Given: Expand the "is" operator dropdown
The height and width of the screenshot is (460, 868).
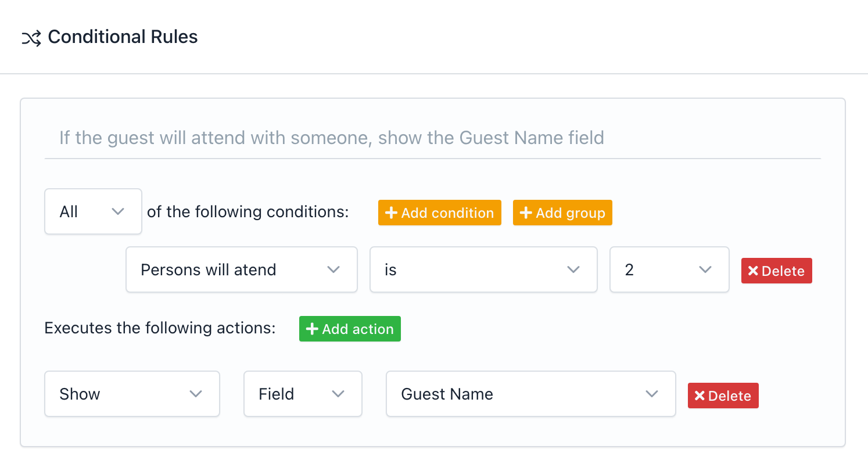Looking at the screenshot, I should click(483, 270).
